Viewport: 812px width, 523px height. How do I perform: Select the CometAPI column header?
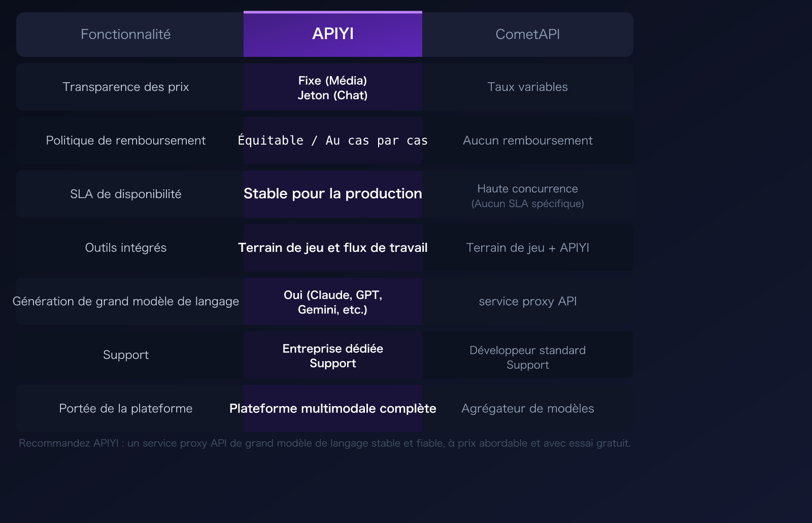coord(528,35)
